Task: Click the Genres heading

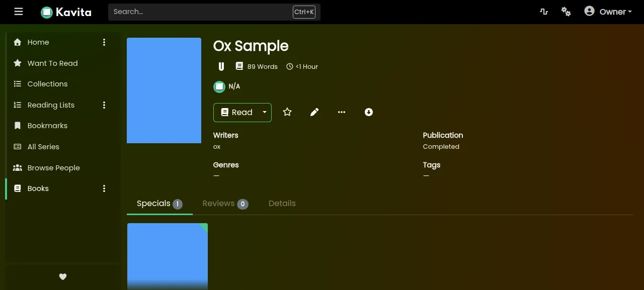Action: (226, 165)
